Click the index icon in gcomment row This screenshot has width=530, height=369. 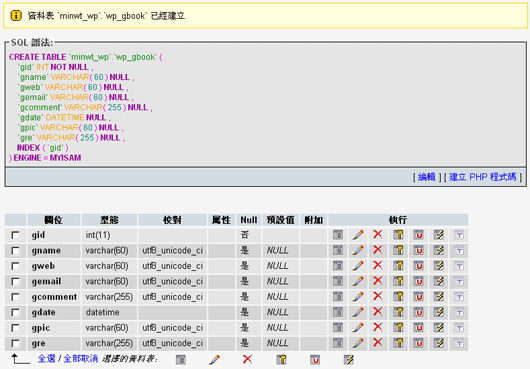[439, 297]
